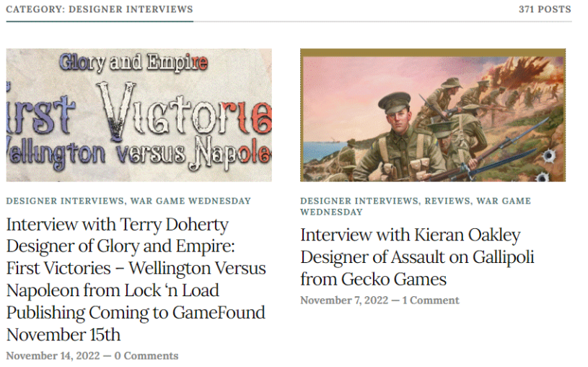The height and width of the screenshot is (367, 588).
Task: Click Category: Designer Interviews heading
Action: pyautogui.click(x=100, y=9)
